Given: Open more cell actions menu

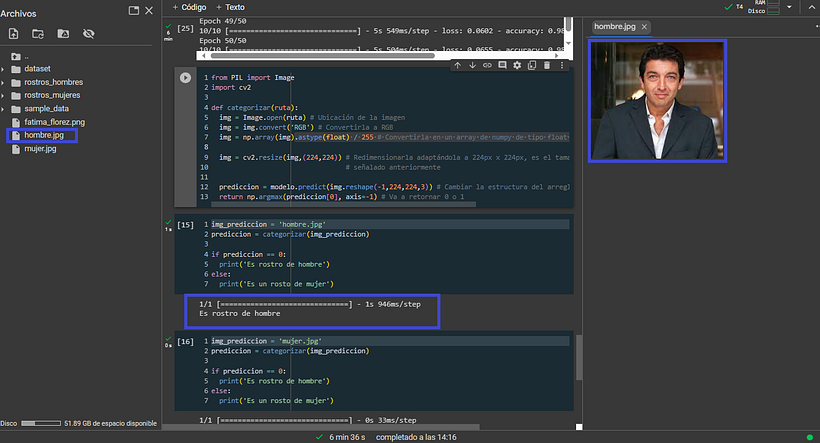Looking at the screenshot, I should [x=562, y=65].
